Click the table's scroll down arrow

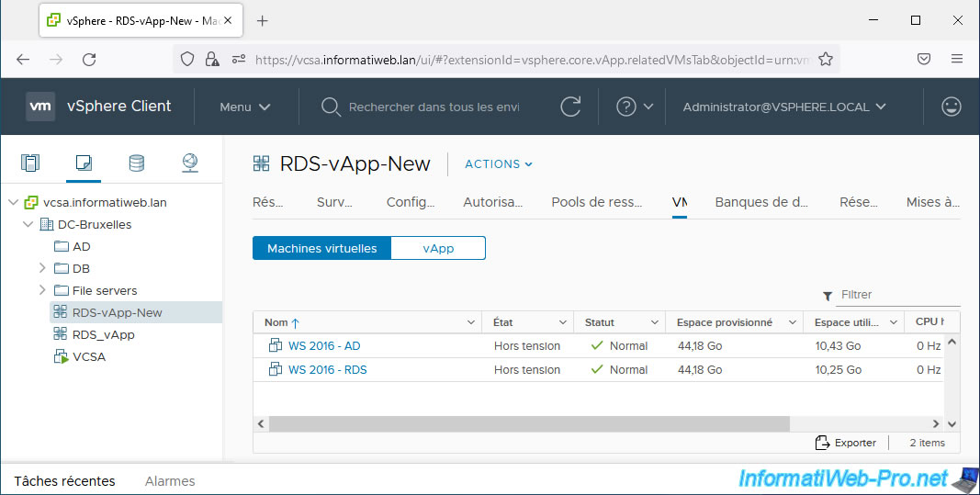(x=952, y=423)
